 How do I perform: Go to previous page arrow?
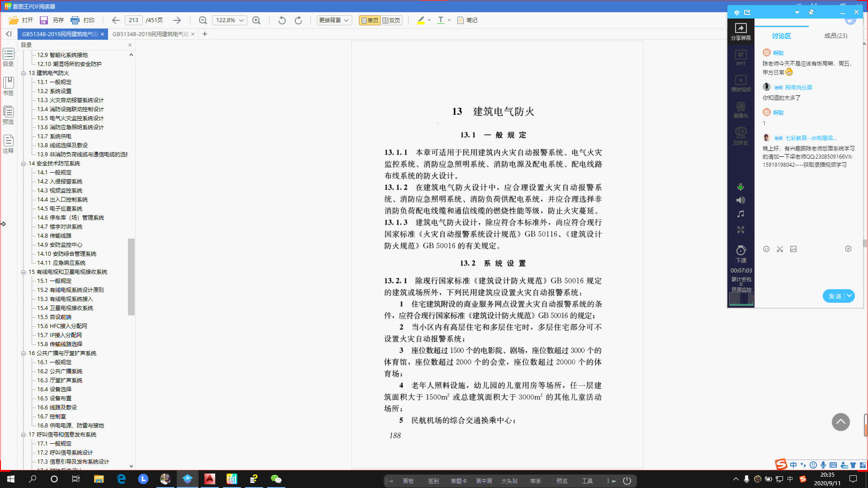[x=116, y=20]
